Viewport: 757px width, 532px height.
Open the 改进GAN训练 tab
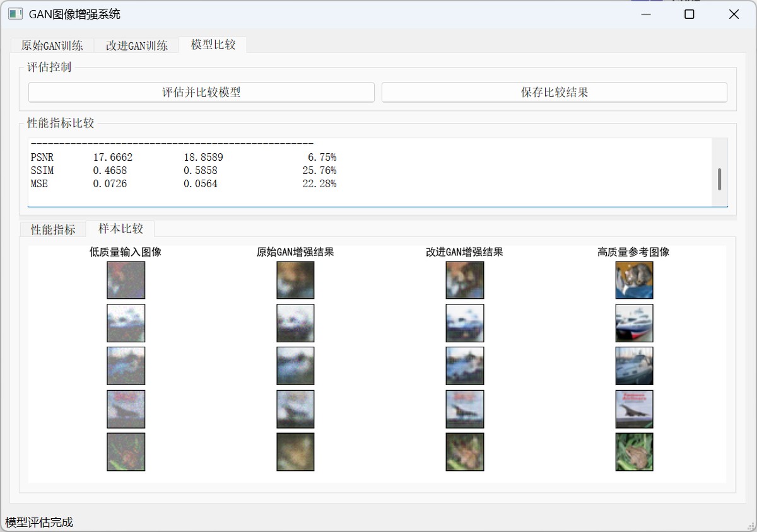[x=136, y=45]
